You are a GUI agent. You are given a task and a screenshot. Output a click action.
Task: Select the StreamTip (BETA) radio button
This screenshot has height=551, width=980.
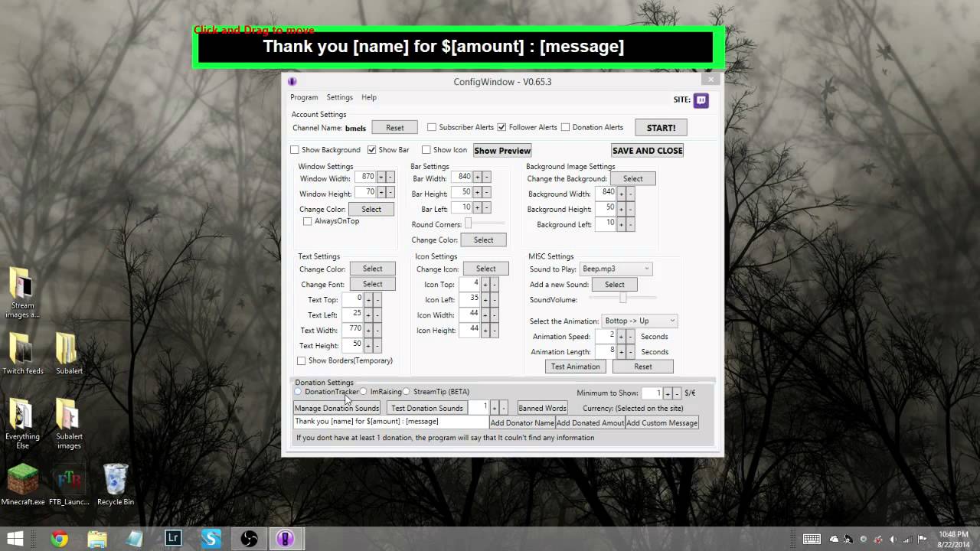tap(407, 392)
